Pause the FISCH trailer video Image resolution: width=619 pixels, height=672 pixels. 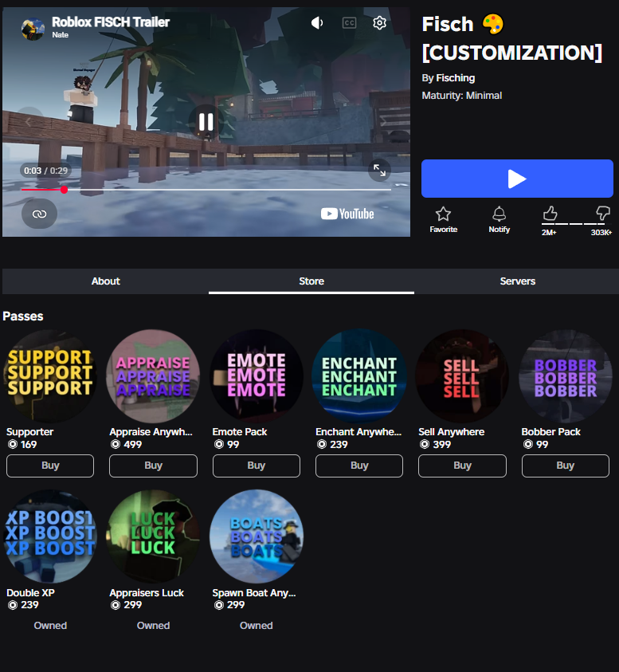[x=206, y=122]
